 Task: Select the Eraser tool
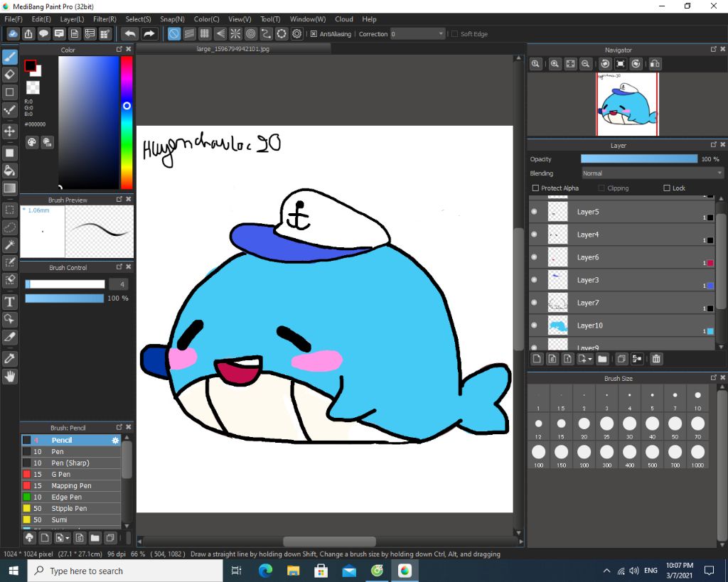9,75
